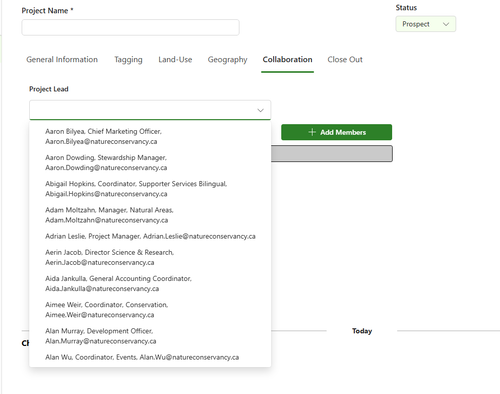This screenshot has width=500, height=394.
Task: Select Adam Moltzahn, Manager Natural Areas
Action: 150,215
